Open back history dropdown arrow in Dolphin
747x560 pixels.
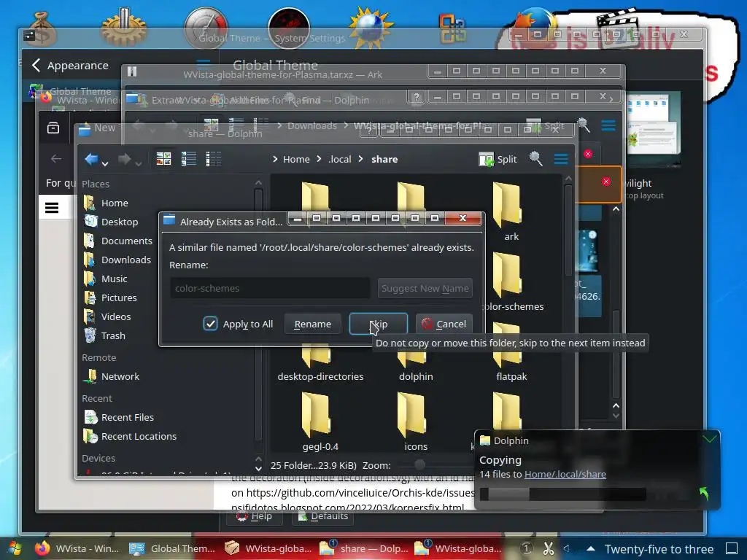(105, 163)
